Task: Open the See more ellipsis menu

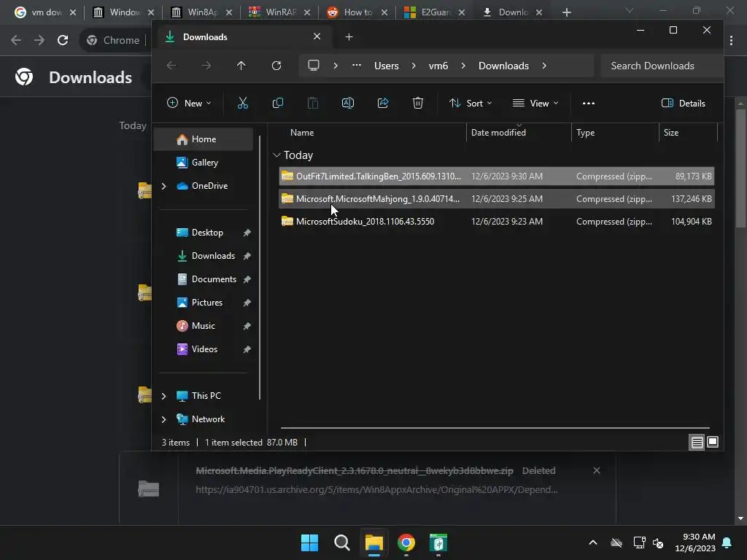Action: pos(589,103)
